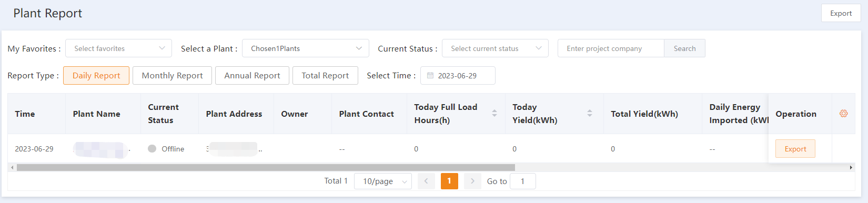Image resolution: width=868 pixels, height=203 pixels.
Task: Switch to Annual Report
Action: [252, 75]
